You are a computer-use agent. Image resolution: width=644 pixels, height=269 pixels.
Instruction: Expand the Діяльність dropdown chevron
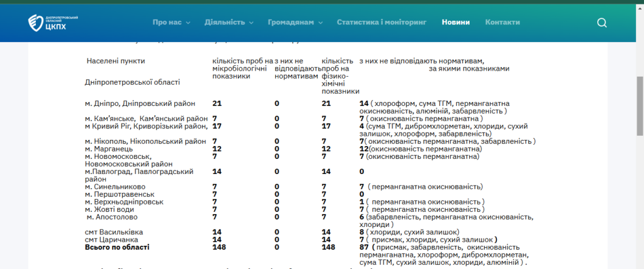tap(251, 23)
